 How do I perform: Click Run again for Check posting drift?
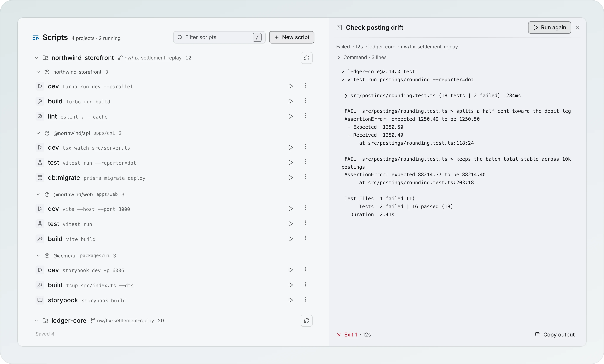coord(549,27)
